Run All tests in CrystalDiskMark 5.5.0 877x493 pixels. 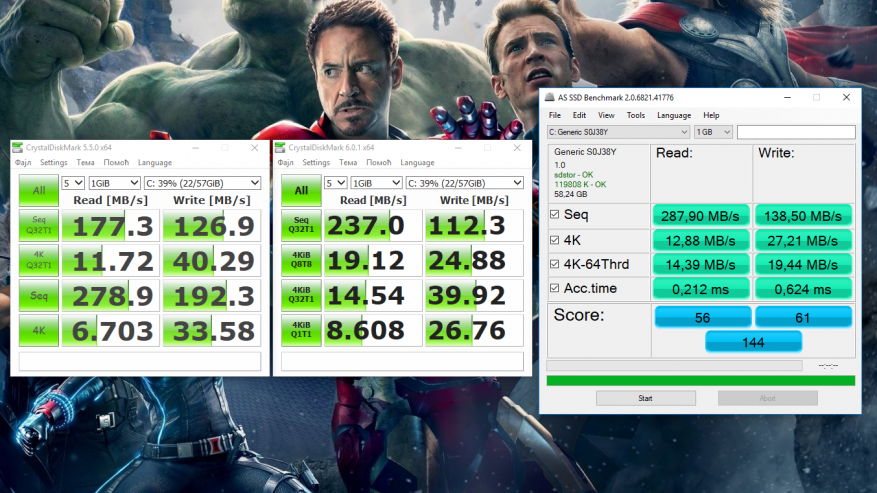(x=39, y=190)
